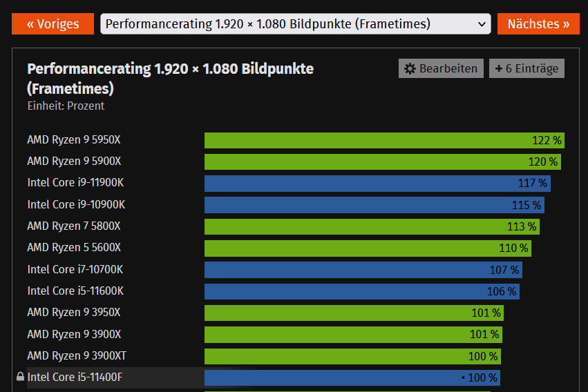The image size is (588, 392).
Task: Click the gear icon in Bearbeiten
Action: [410, 69]
